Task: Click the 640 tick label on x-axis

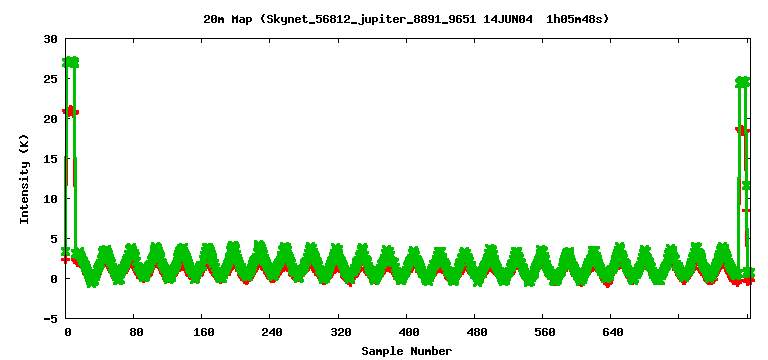Action: click(613, 332)
